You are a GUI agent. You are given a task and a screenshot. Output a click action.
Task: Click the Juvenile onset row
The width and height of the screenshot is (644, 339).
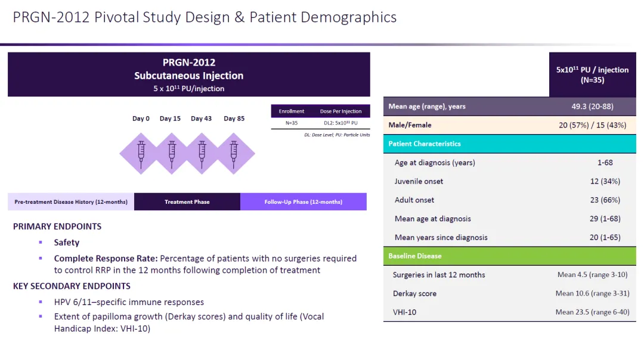pos(419,181)
